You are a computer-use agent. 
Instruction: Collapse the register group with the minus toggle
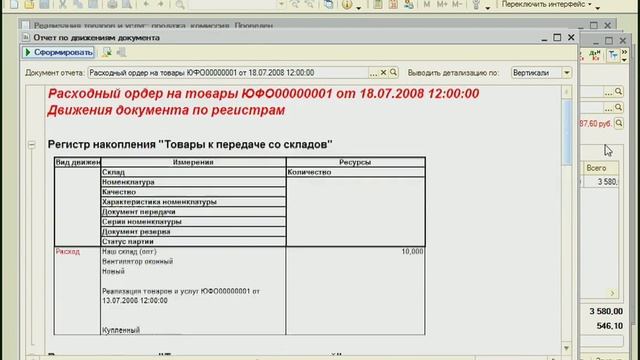coord(32,144)
